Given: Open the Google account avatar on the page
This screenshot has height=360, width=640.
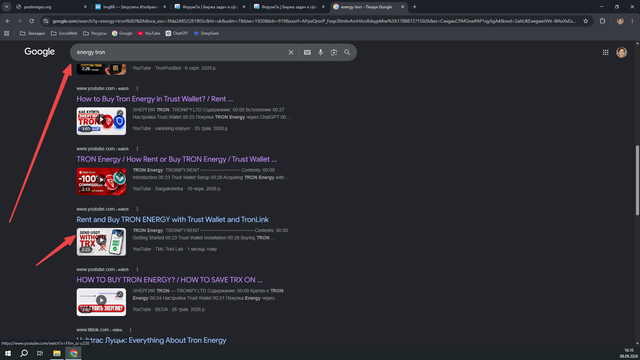Looking at the screenshot, I should [621, 52].
